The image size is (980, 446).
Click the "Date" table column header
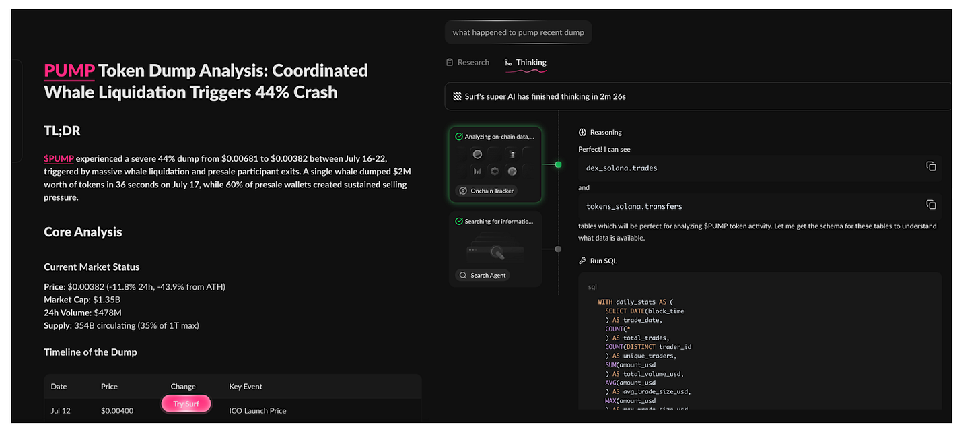[59, 387]
